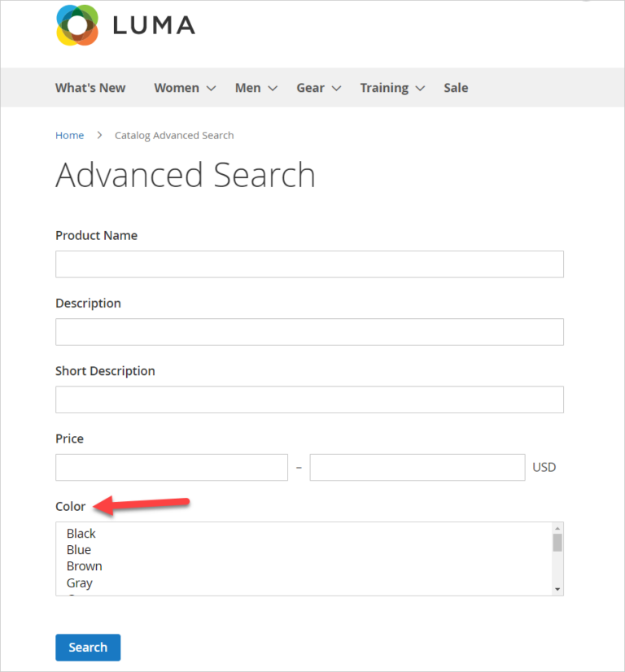Focus the Product Name field
This screenshot has height=672, width=625.
pos(309,264)
